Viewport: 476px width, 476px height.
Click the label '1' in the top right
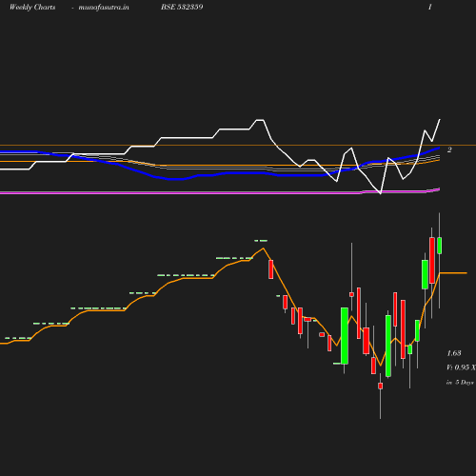pos(430,7)
